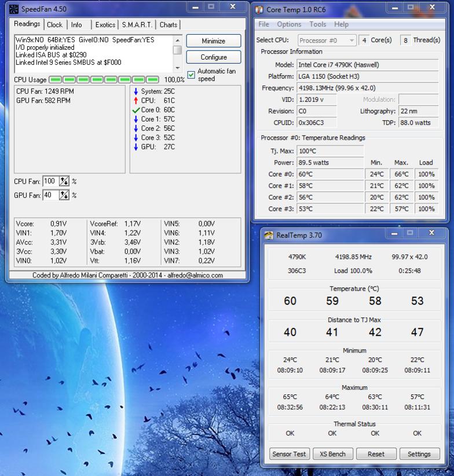Select the Readings tab in SpeedFan

27,24
